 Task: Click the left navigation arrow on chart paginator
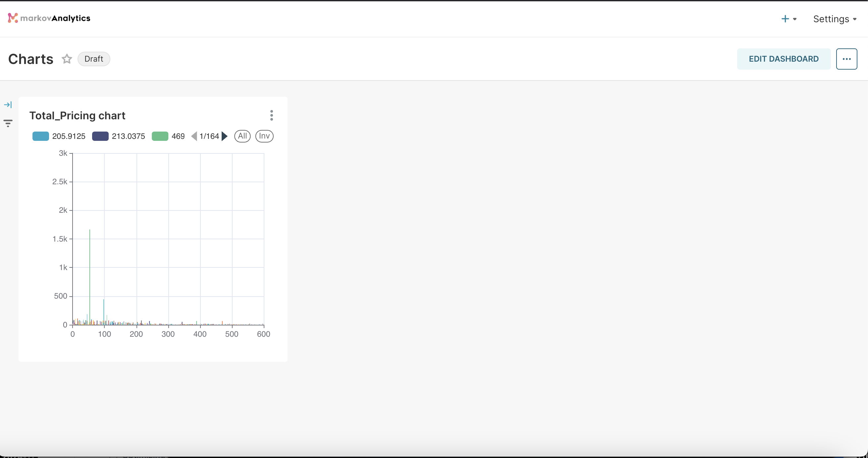[x=194, y=136]
